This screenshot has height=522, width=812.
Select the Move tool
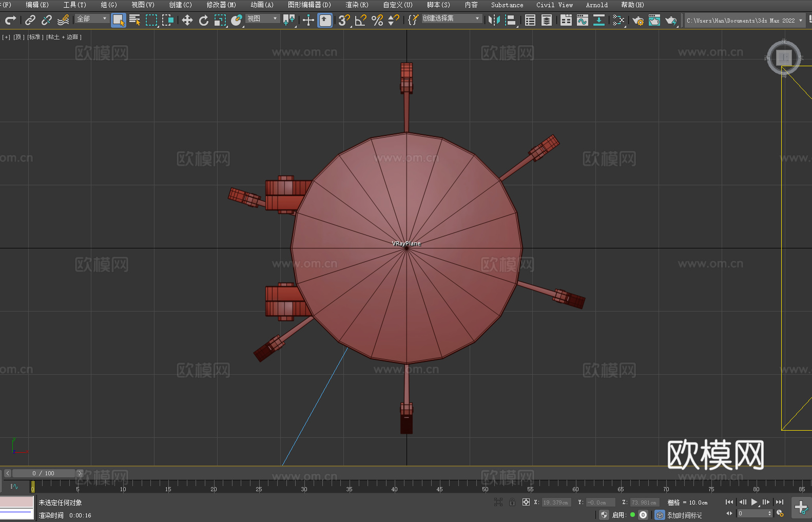coord(187,20)
